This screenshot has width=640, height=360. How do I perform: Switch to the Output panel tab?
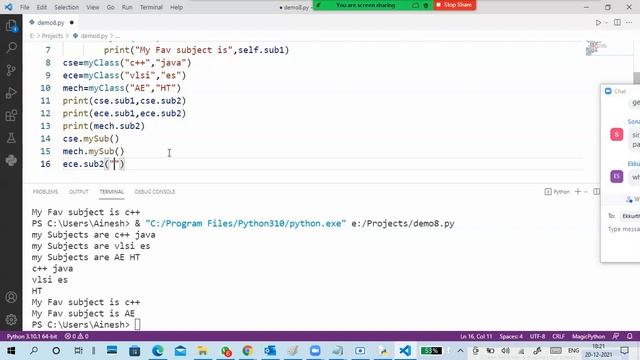[x=78, y=191]
